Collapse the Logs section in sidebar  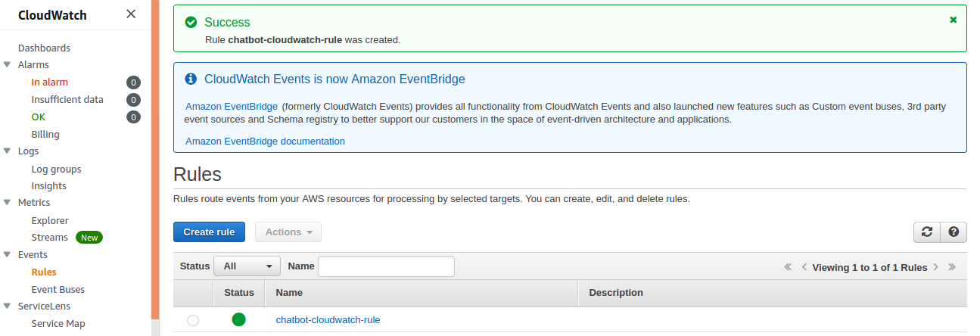8,151
